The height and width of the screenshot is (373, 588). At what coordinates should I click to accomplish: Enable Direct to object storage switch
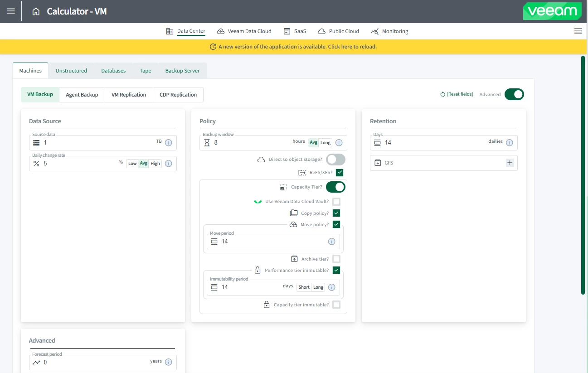[x=335, y=160]
